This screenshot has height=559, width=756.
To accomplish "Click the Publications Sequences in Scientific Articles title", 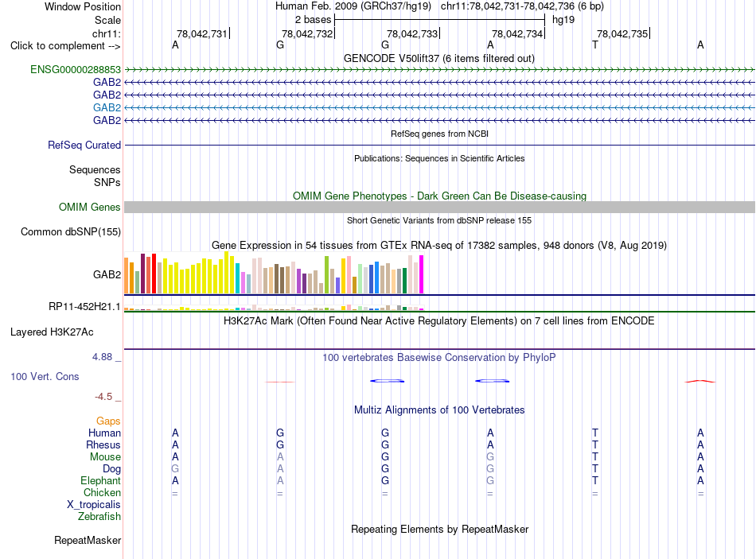I will coord(439,158).
